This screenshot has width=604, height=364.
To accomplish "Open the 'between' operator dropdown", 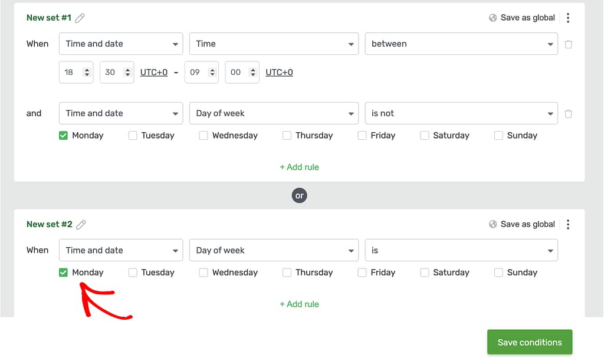I will pos(461,44).
